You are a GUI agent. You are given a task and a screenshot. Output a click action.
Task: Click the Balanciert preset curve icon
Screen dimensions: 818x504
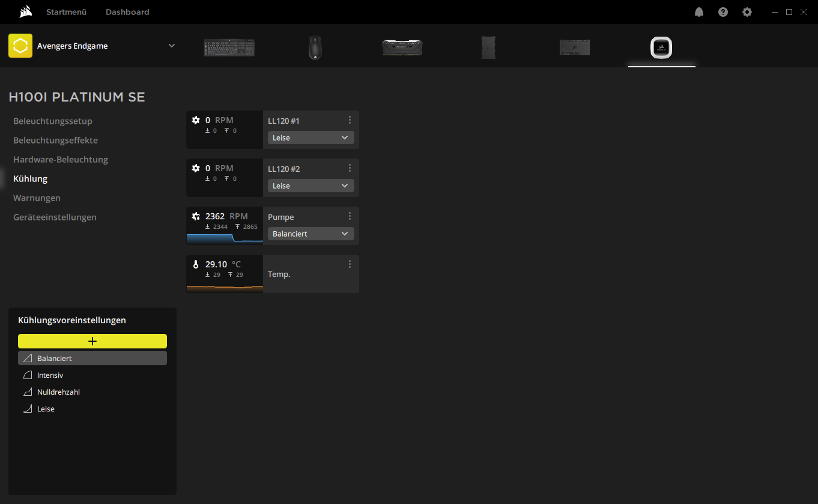tap(27, 358)
